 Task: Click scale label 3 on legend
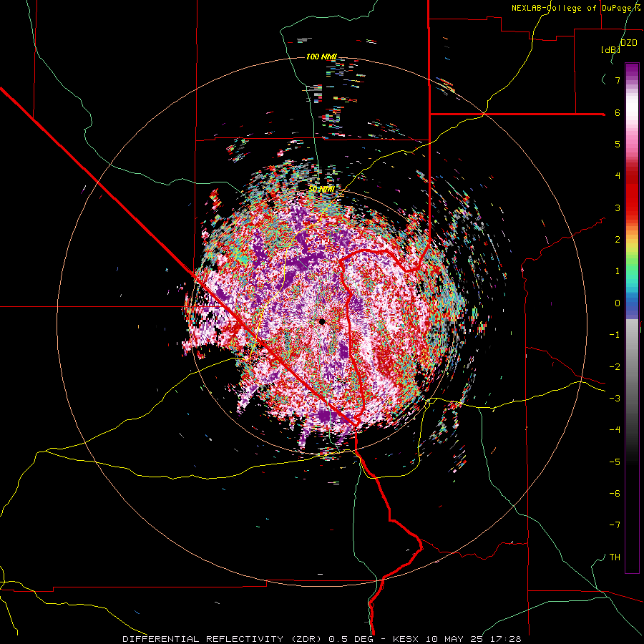pyautogui.click(x=618, y=208)
